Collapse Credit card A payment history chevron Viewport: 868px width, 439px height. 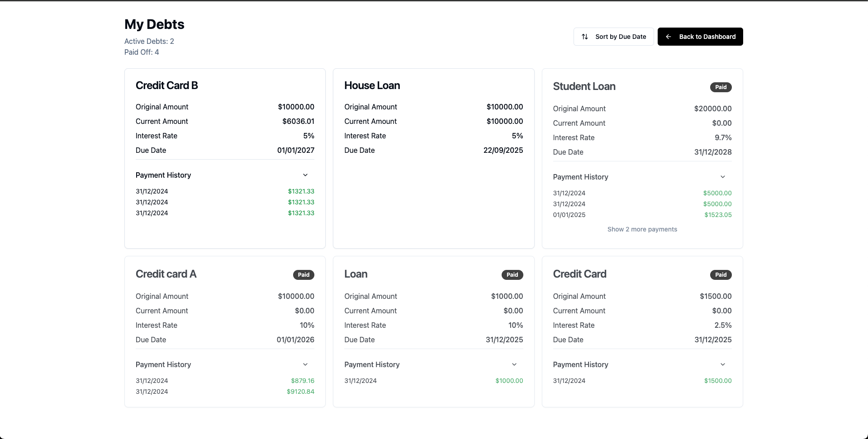tap(305, 364)
